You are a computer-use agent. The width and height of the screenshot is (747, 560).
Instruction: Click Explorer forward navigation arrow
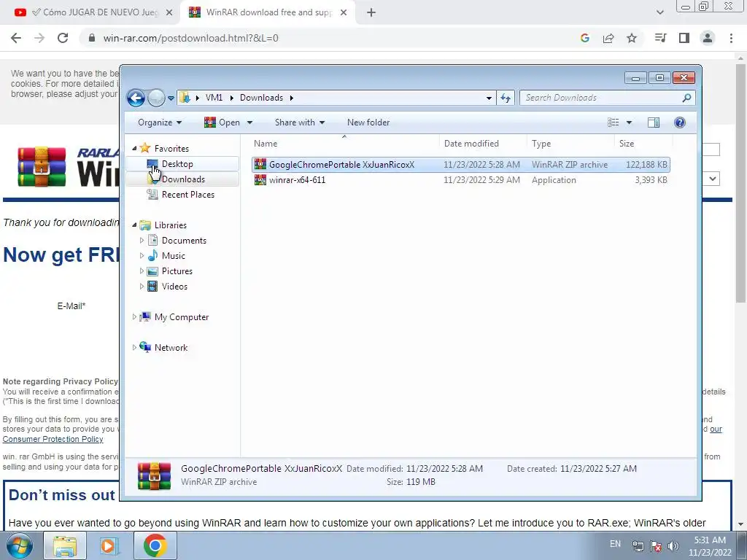point(156,98)
